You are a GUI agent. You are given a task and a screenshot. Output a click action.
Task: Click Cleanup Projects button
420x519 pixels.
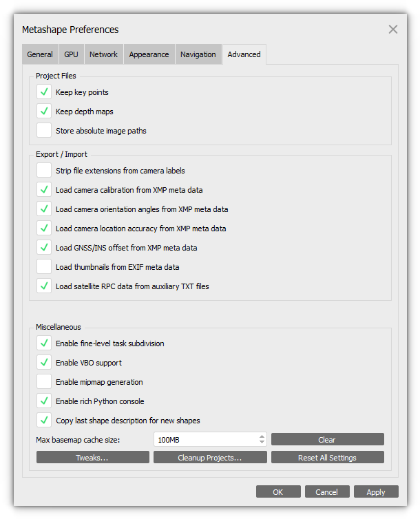click(x=210, y=457)
